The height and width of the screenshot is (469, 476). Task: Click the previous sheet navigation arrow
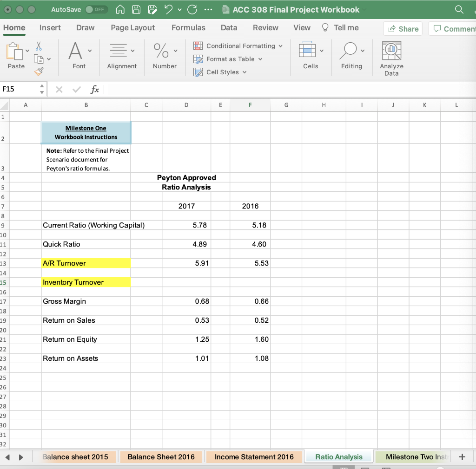(x=7, y=457)
